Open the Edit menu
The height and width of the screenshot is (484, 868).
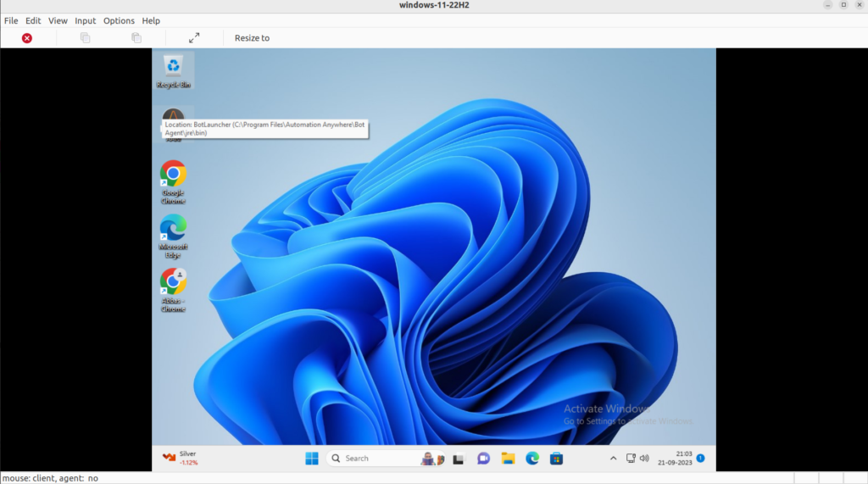(x=33, y=20)
